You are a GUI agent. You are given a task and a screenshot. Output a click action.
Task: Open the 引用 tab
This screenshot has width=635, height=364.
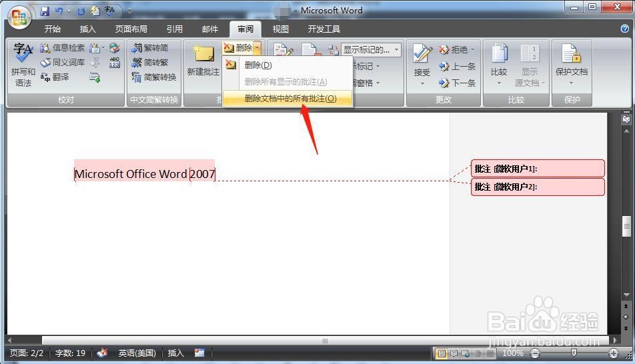click(x=175, y=29)
